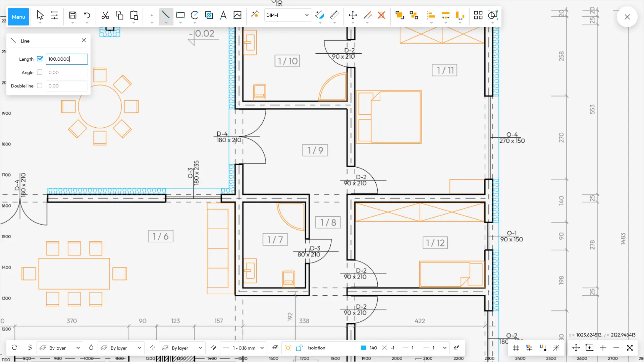The image size is (644, 362).
Task: Select the Text tool
Action: click(223, 15)
